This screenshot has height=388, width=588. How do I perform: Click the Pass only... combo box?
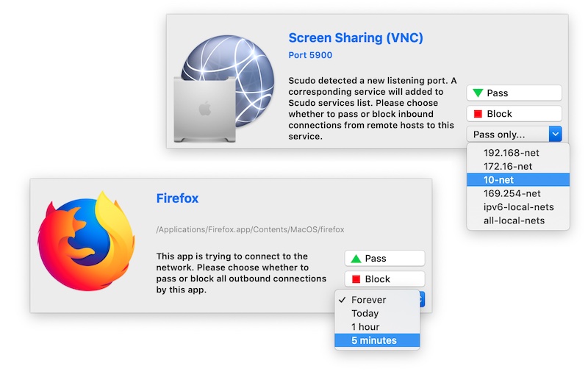[514, 134]
